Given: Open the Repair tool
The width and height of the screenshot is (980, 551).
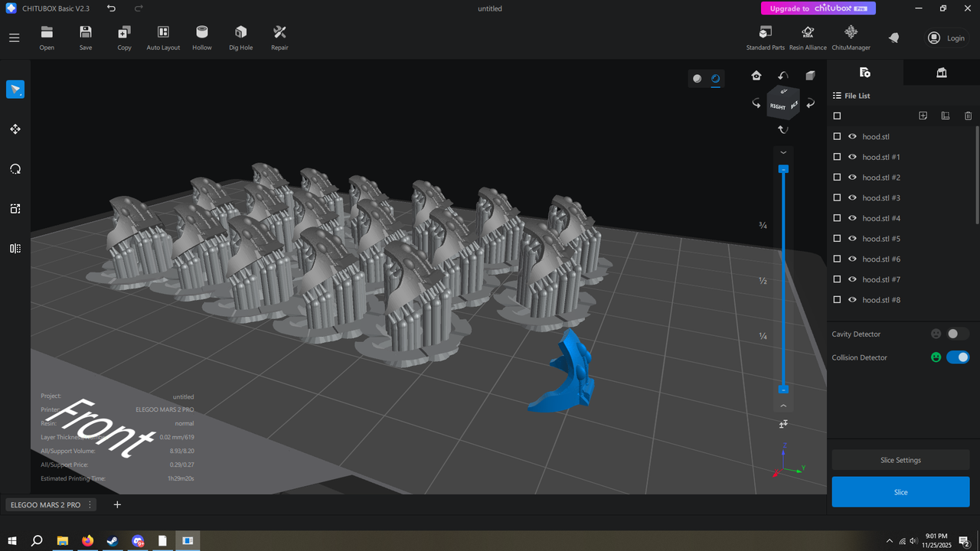Looking at the screenshot, I should 279,37.
